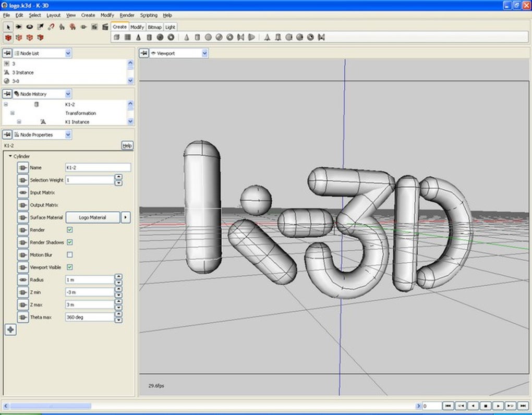Click the plus icon to add property

[x=10, y=329]
